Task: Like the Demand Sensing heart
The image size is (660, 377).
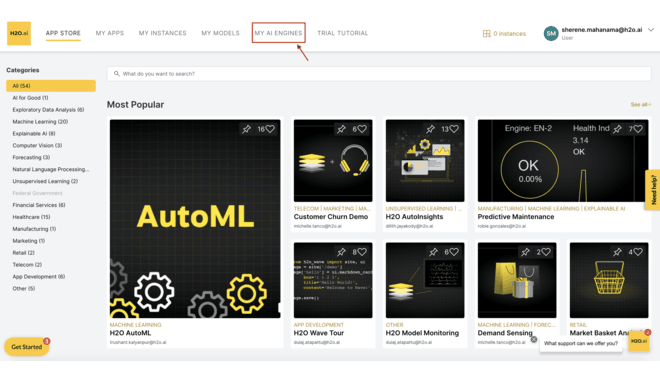Action: (546, 252)
